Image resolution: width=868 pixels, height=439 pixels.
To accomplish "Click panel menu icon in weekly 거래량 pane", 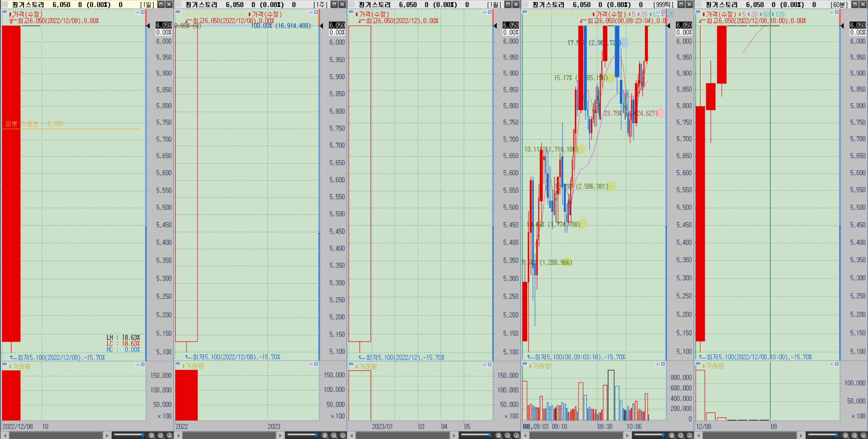I will pos(178,364).
